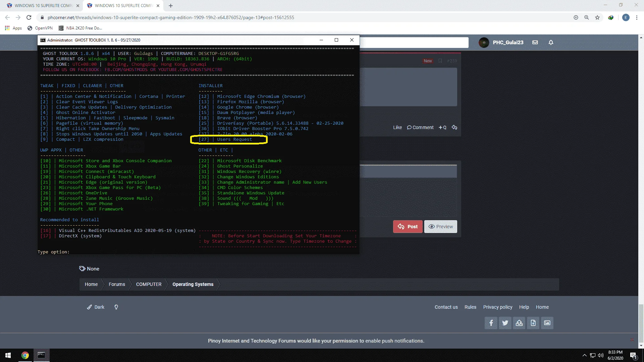Open Windows Start menu

[8, 355]
